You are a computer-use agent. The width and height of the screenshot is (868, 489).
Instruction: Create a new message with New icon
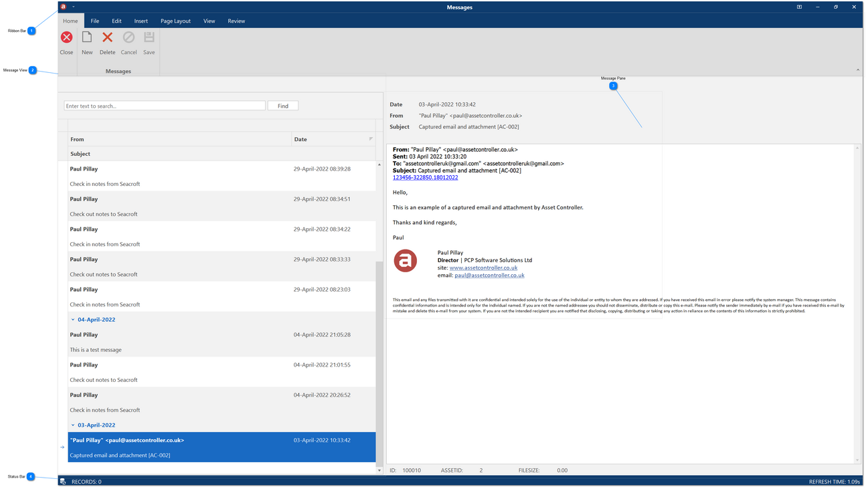click(87, 37)
